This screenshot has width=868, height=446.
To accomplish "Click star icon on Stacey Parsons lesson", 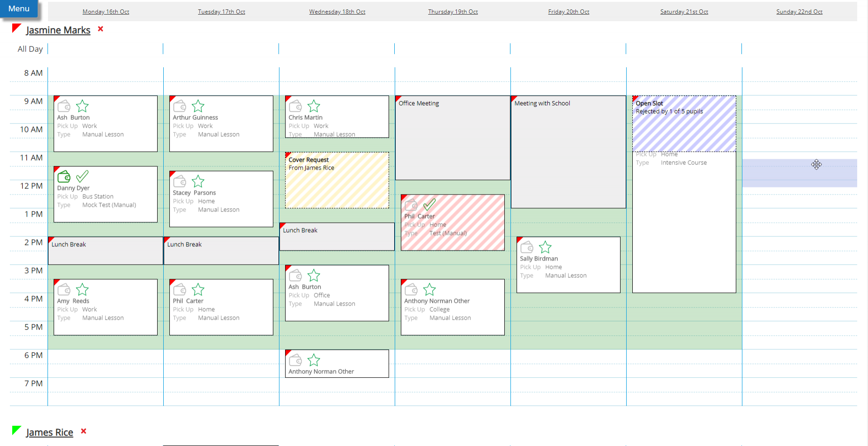I will 198,181.
